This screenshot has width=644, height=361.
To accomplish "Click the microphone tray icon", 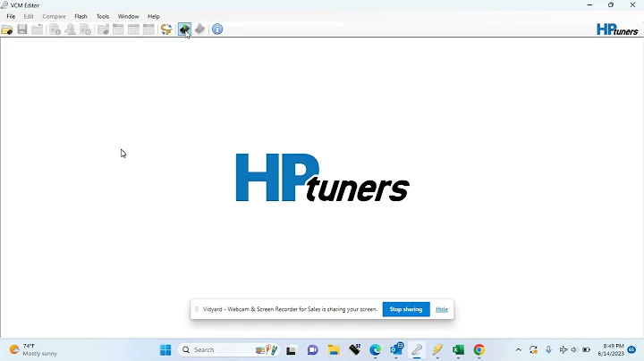I will [548, 350].
